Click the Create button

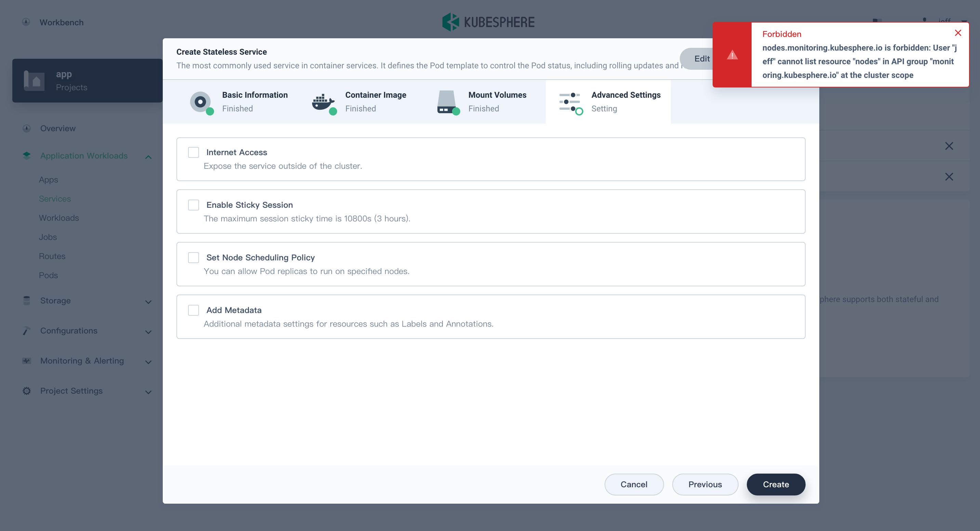click(776, 484)
